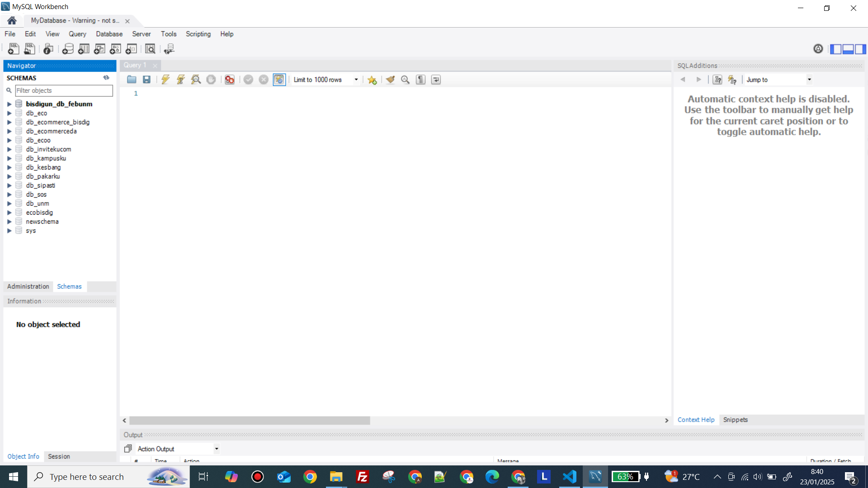This screenshot has width=868, height=488.
Task: Open new SQL tab toolbar icon
Action: pos(13,49)
